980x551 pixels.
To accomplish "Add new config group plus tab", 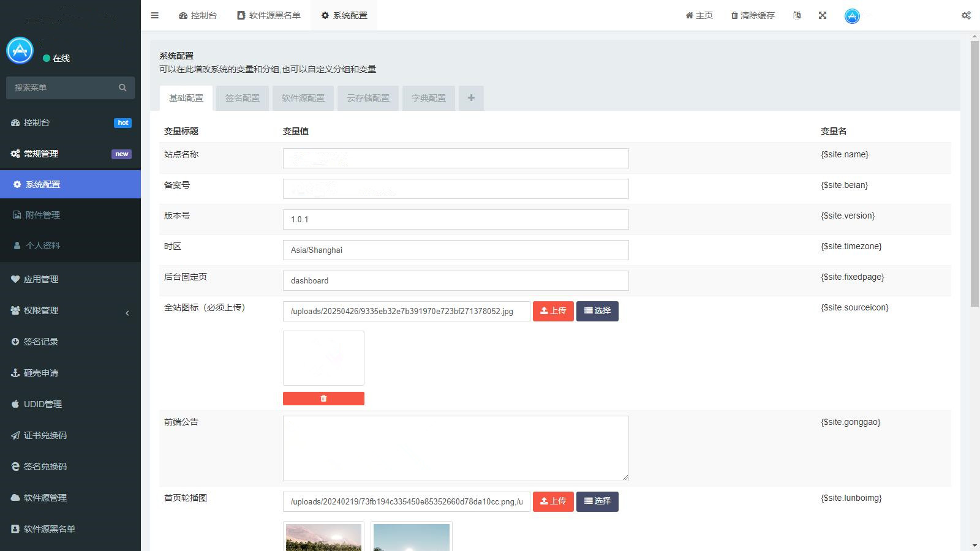I will coord(471,98).
